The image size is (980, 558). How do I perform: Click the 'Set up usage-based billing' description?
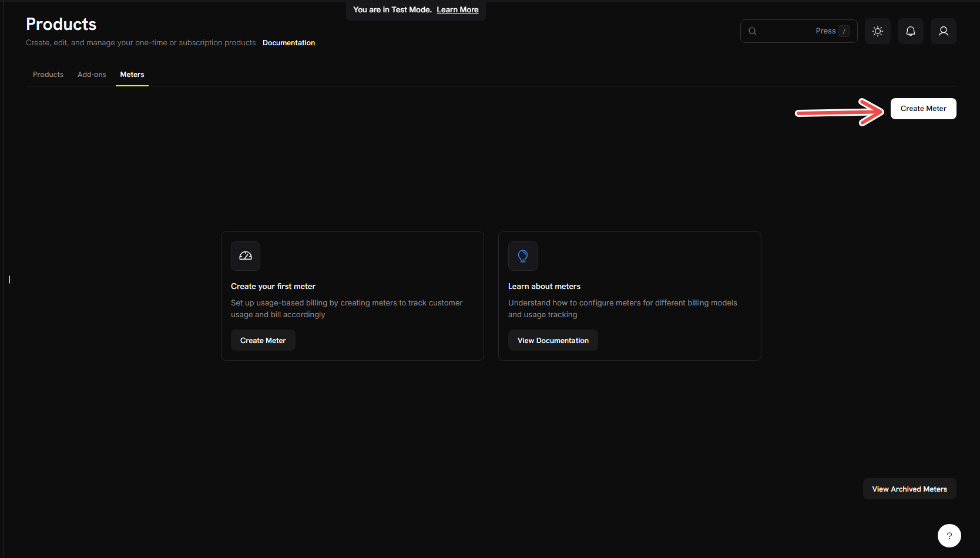(347, 309)
